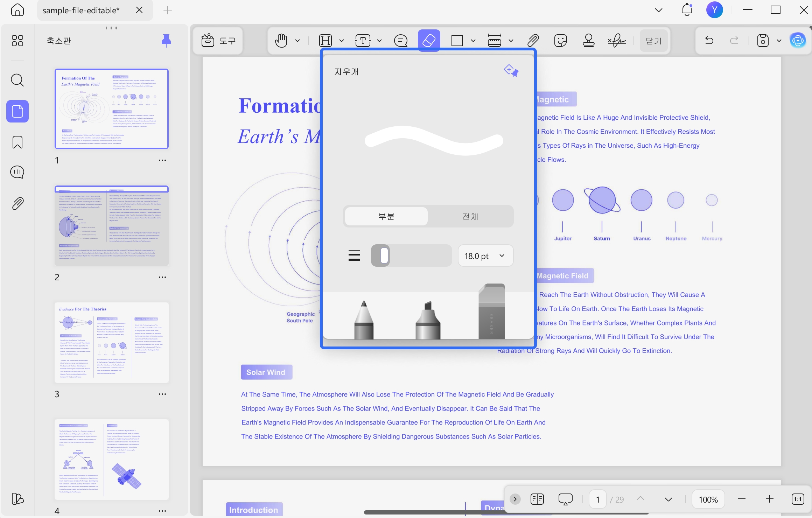Viewport: 812px width, 518px height.
Task: Click the 100% zoom level field
Action: (x=708, y=499)
